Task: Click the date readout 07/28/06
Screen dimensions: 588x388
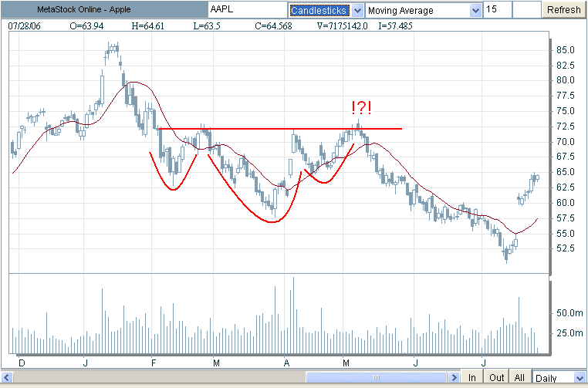Action: [24, 26]
